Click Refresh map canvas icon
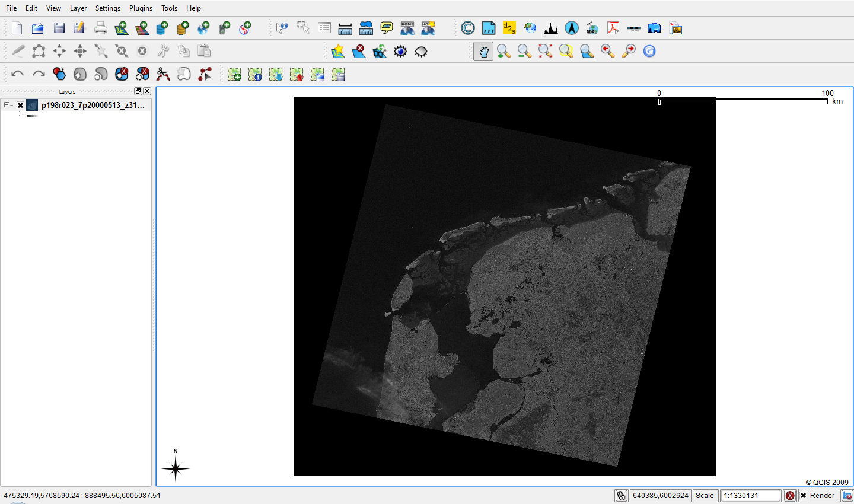 [x=649, y=52]
